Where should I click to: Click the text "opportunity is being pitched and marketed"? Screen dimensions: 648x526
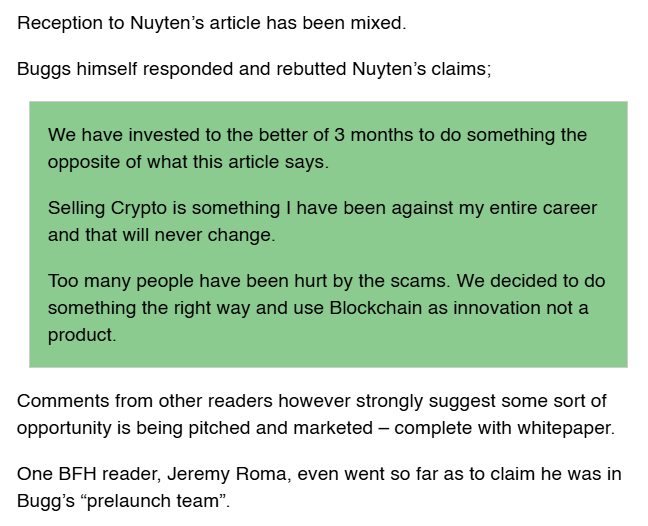(x=195, y=428)
